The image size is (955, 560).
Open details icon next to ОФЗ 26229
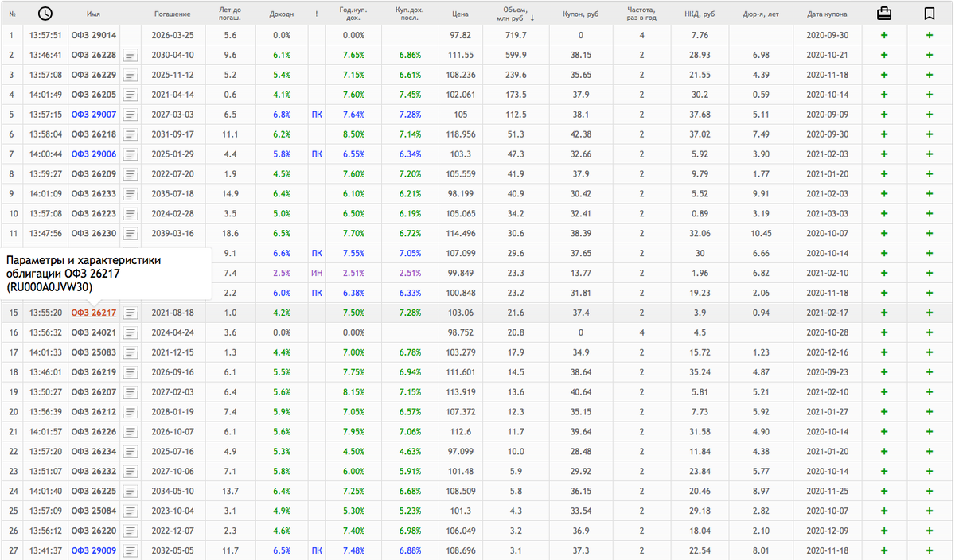[131, 75]
